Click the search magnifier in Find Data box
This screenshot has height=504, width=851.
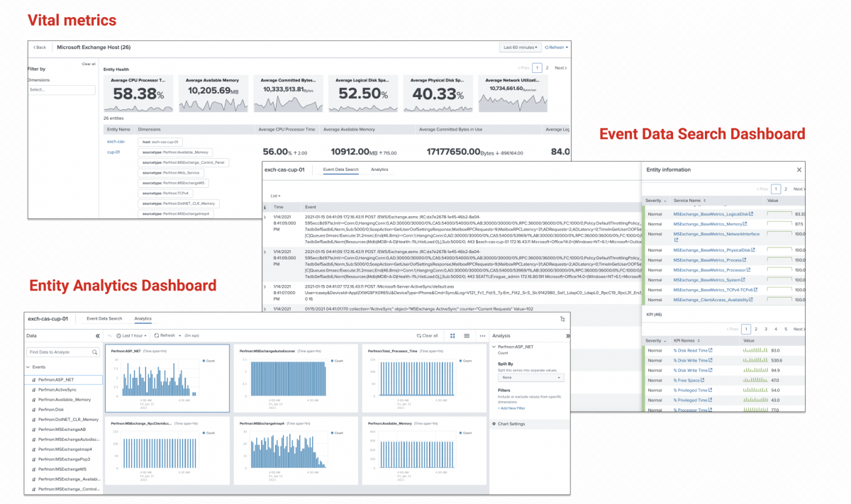95,352
